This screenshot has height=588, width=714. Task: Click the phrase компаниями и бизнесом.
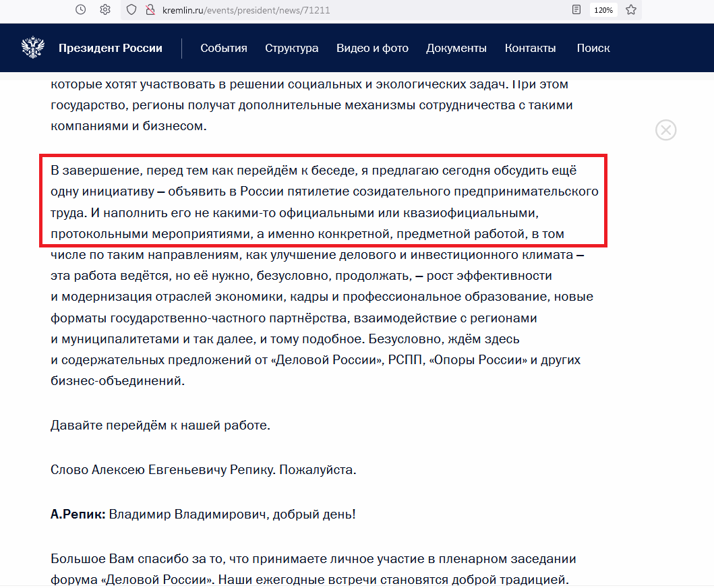click(x=128, y=126)
